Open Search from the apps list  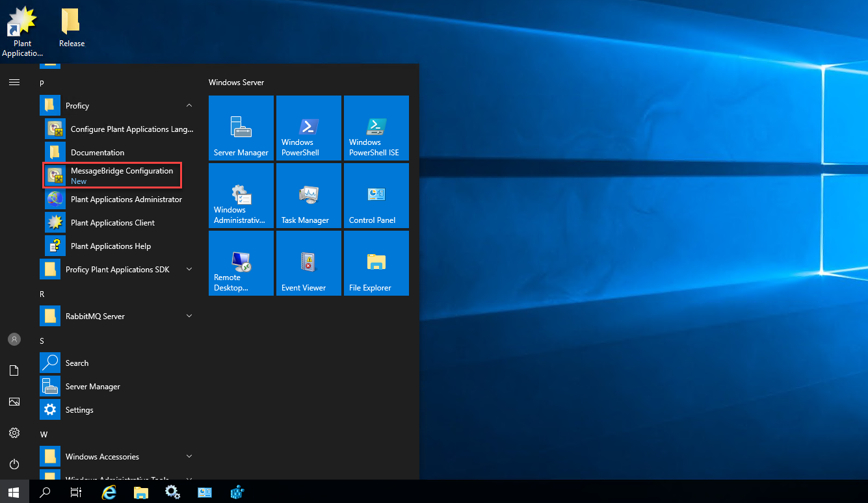tap(118, 363)
